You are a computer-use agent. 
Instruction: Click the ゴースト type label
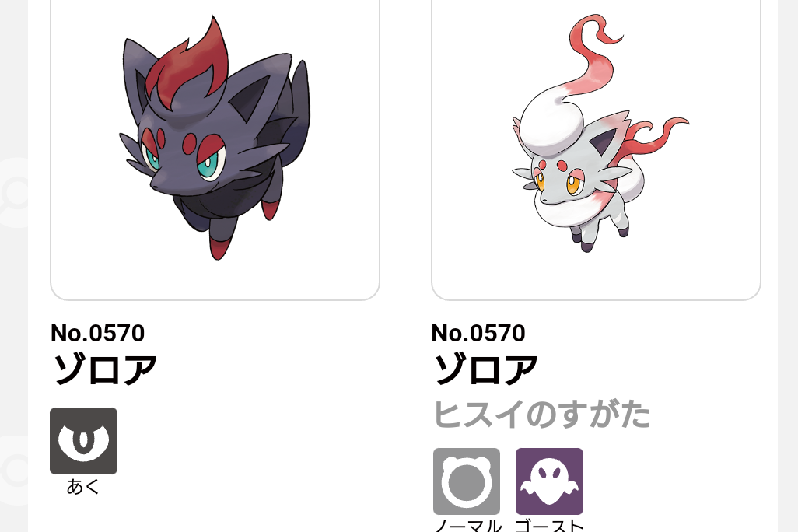coord(550,525)
